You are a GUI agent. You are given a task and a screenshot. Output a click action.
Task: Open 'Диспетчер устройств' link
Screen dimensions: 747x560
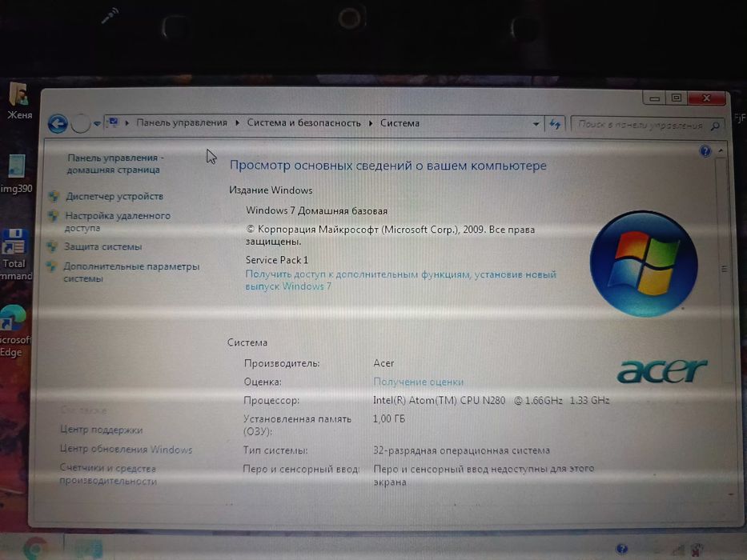(x=114, y=196)
